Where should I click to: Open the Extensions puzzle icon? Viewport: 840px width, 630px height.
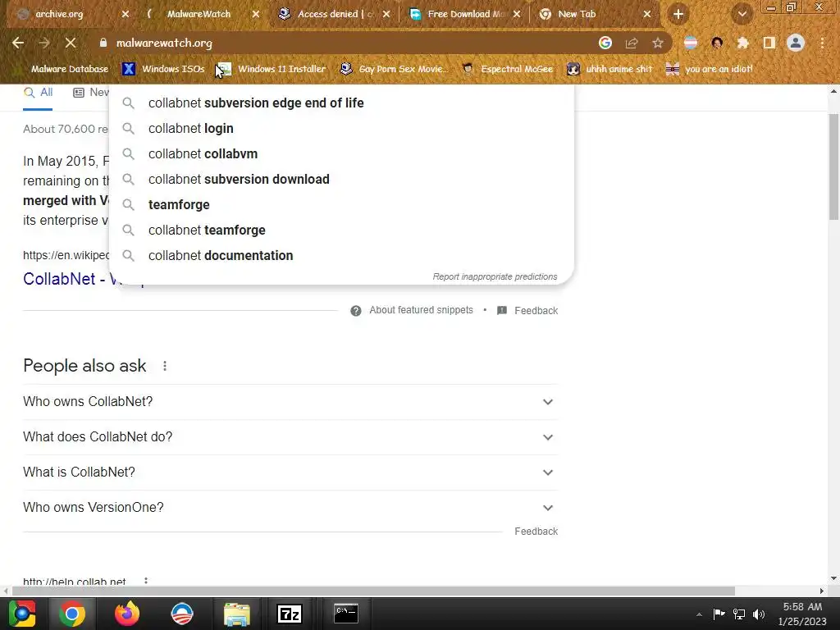[x=743, y=43]
